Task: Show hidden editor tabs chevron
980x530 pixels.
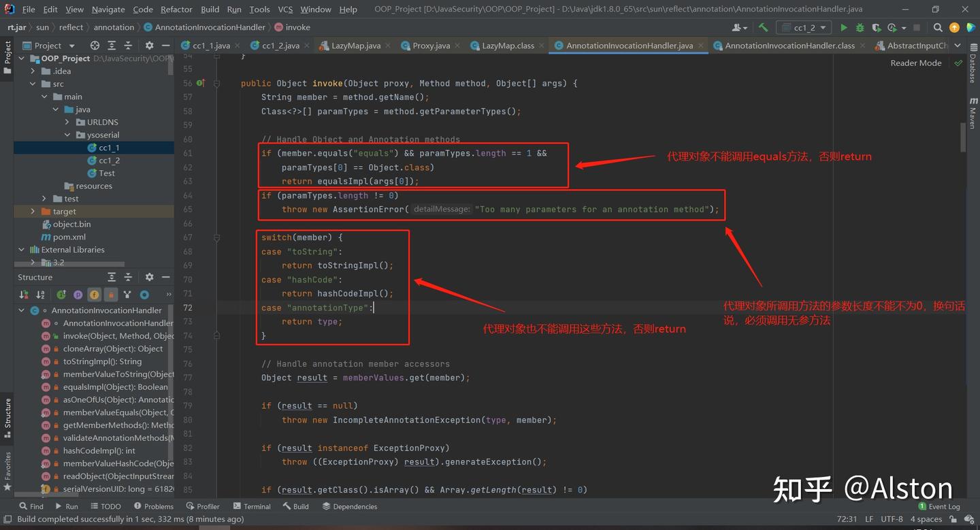Action: click(958, 46)
